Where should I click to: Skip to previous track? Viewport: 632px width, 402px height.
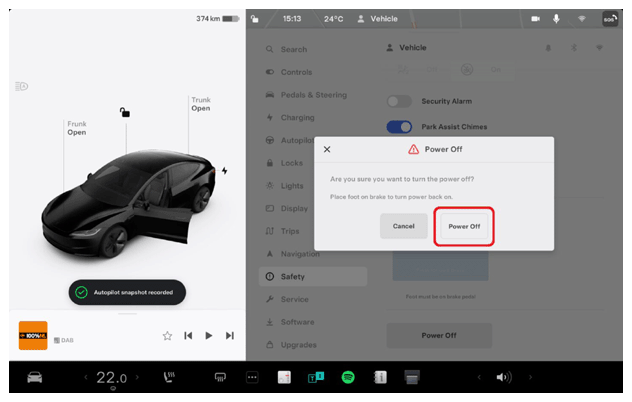coord(188,335)
